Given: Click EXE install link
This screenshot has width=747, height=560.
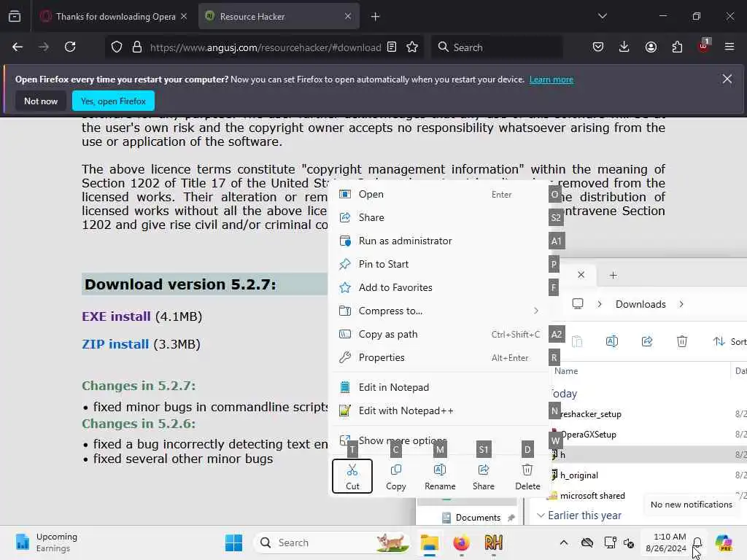Looking at the screenshot, I should pos(116,316).
